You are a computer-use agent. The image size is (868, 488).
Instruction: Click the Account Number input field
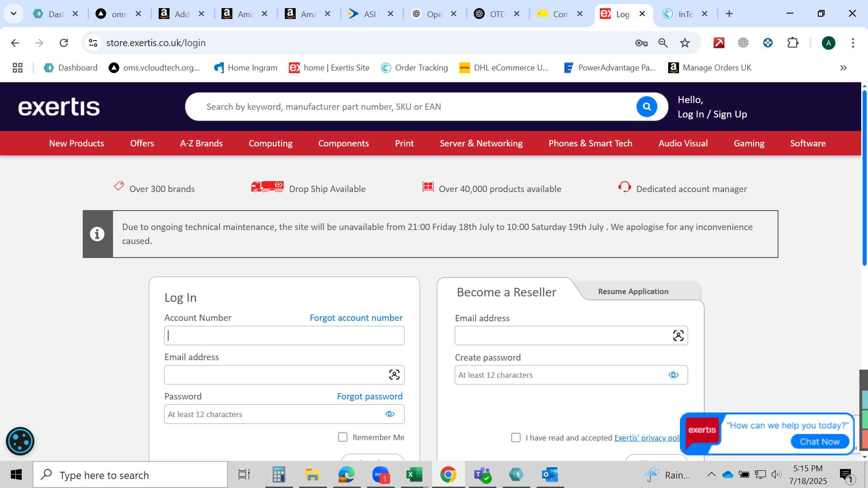(284, 335)
